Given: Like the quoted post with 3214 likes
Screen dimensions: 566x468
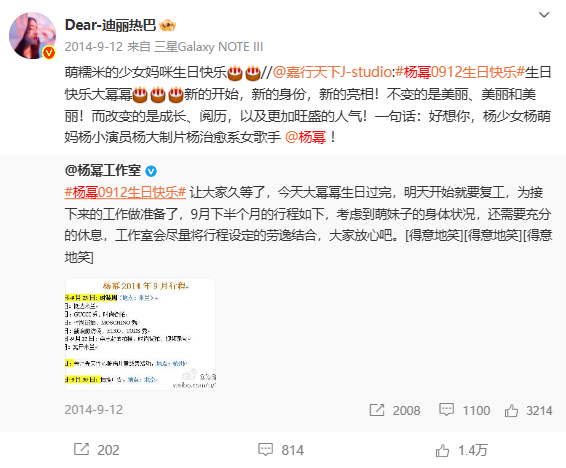Looking at the screenshot, I should [511, 410].
